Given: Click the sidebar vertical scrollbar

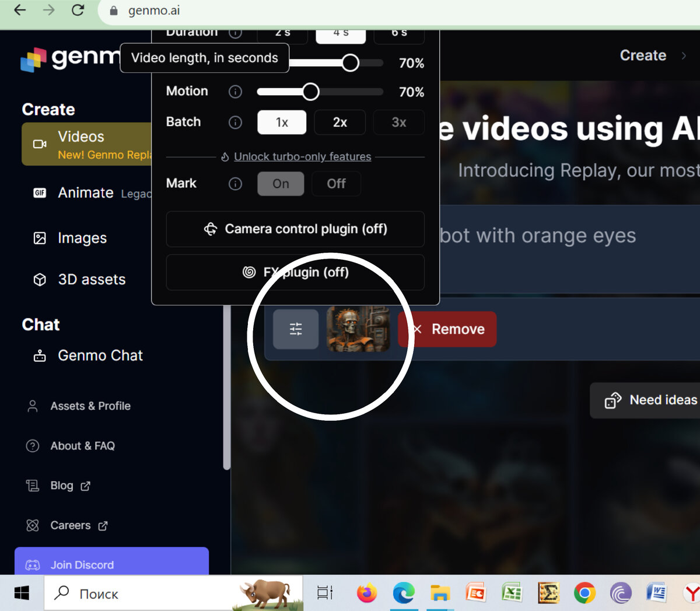Looking at the screenshot, I should click(x=227, y=386).
